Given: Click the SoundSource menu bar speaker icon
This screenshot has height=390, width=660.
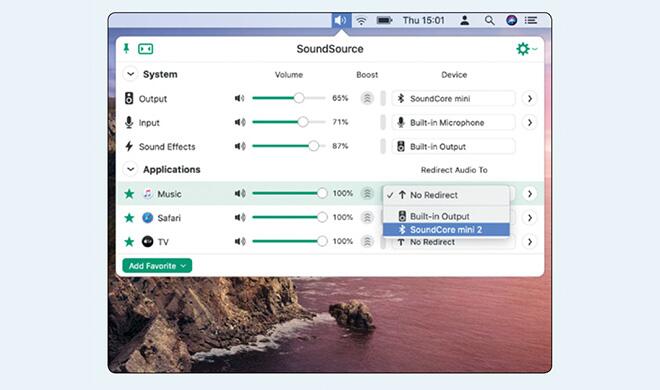Looking at the screenshot, I should [341, 20].
